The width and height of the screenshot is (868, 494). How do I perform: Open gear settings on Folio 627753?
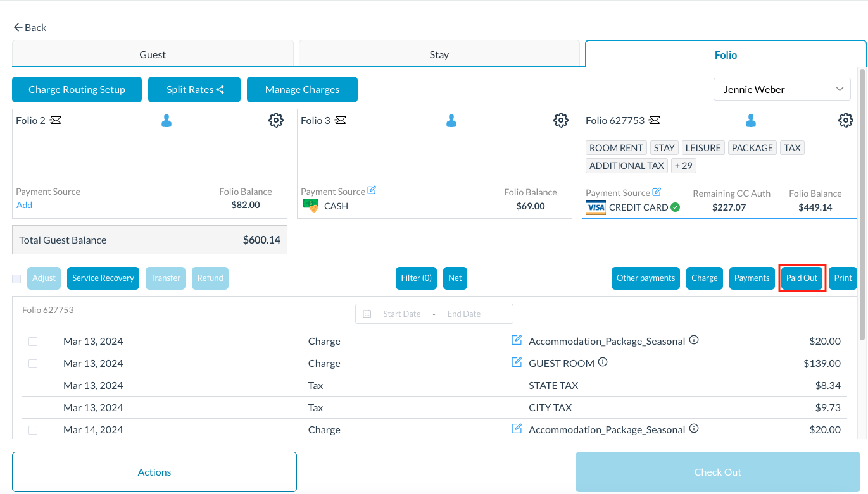click(846, 120)
